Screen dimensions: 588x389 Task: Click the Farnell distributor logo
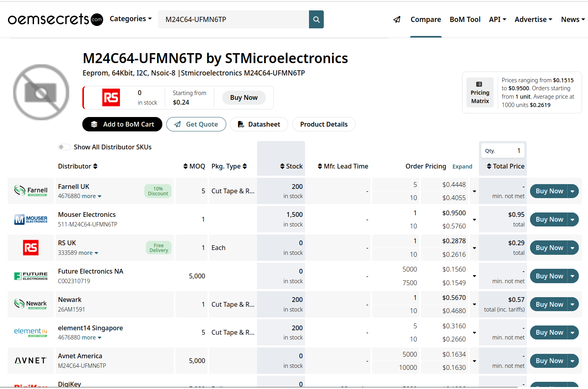click(x=31, y=191)
